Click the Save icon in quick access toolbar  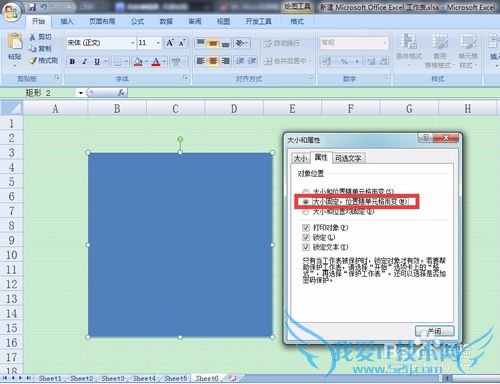coord(32,7)
